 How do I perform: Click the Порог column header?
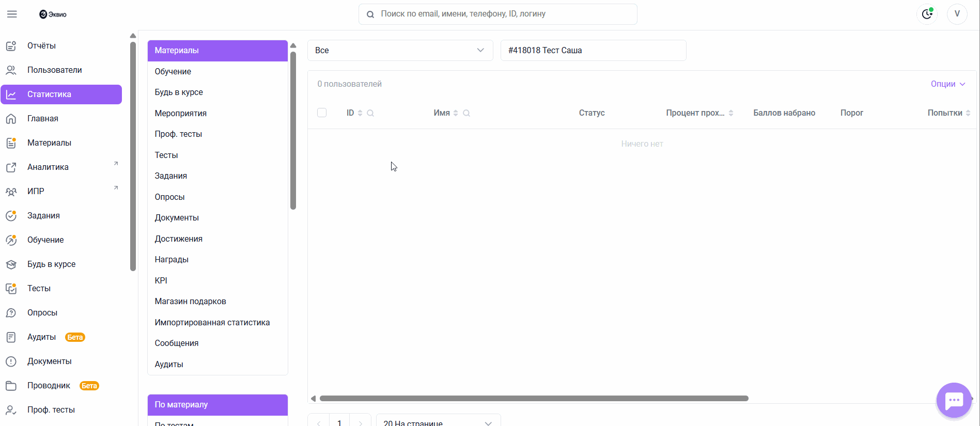851,113
